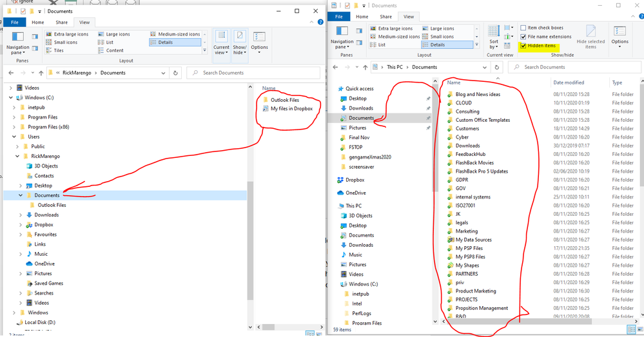Image resolution: width=644 pixels, height=337 pixels.
Task: Open the Home tab in right window
Action: click(362, 17)
